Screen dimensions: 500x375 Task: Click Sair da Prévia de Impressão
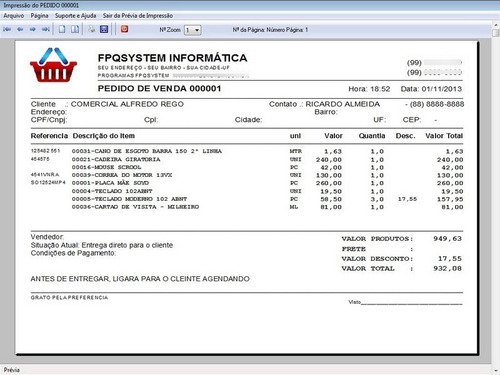tap(138, 16)
